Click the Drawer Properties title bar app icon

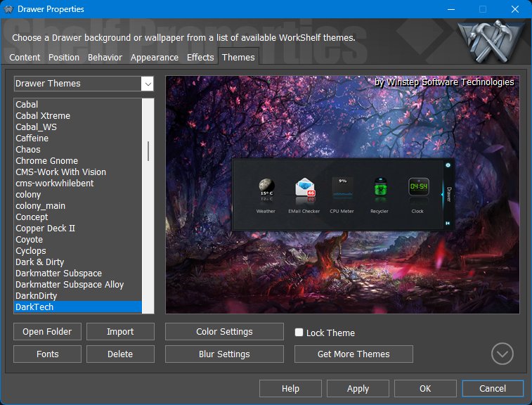pos(8,9)
